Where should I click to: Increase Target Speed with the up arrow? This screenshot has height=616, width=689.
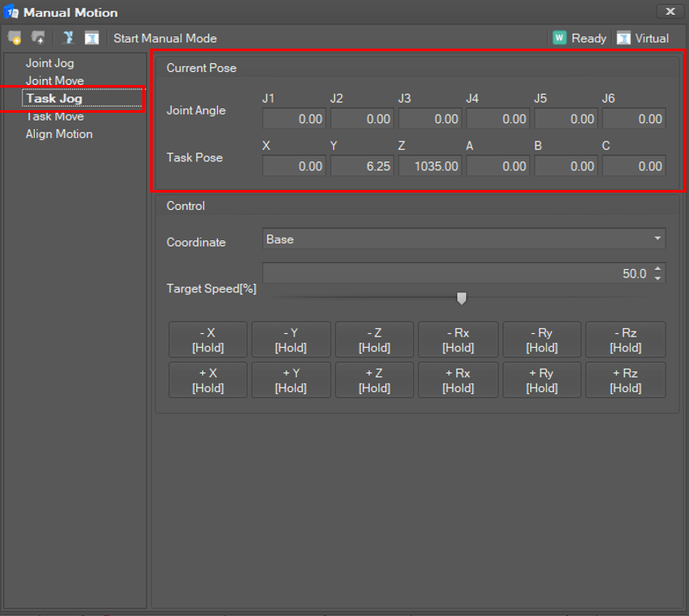[658, 269]
